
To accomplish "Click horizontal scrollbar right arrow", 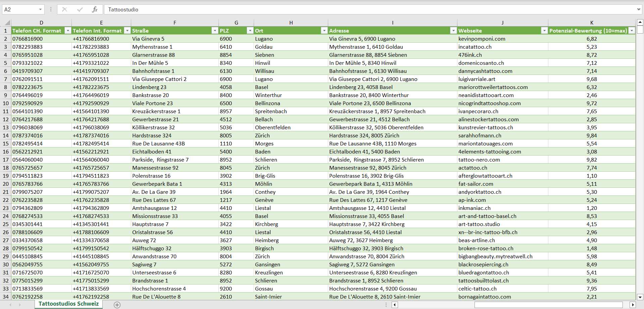I will point(633,305).
